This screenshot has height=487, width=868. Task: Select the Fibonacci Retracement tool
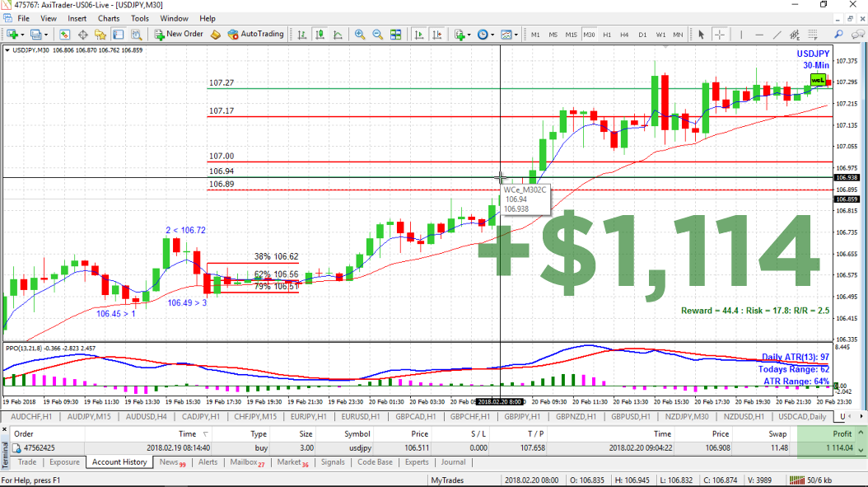pyautogui.click(x=812, y=35)
